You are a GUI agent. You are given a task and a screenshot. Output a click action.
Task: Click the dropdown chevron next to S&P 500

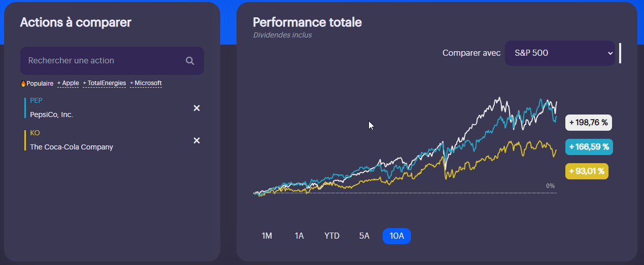[610, 53]
